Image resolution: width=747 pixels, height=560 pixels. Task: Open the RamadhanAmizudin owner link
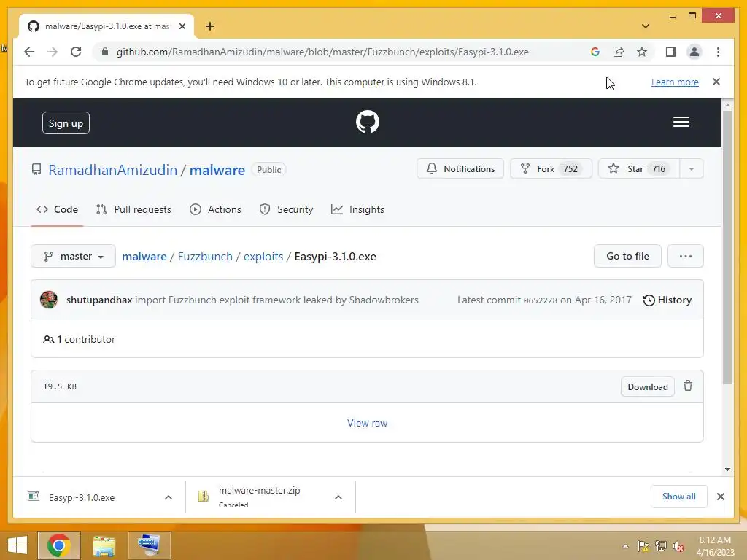click(113, 170)
